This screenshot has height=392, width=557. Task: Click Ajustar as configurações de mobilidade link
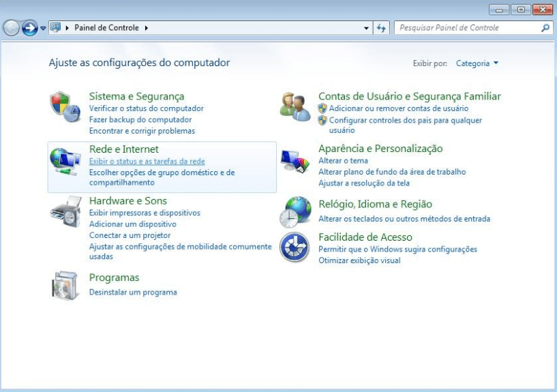pyautogui.click(x=181, y=252)
